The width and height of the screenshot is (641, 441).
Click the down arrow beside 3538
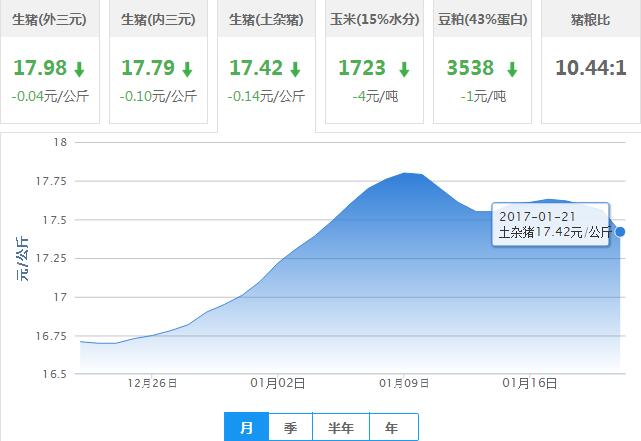512,70
